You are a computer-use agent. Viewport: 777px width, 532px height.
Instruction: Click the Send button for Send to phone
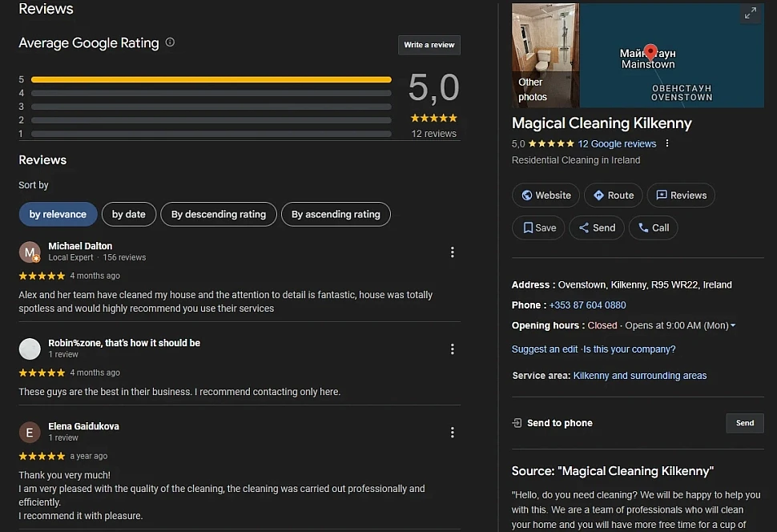click(x=745, y=423)
